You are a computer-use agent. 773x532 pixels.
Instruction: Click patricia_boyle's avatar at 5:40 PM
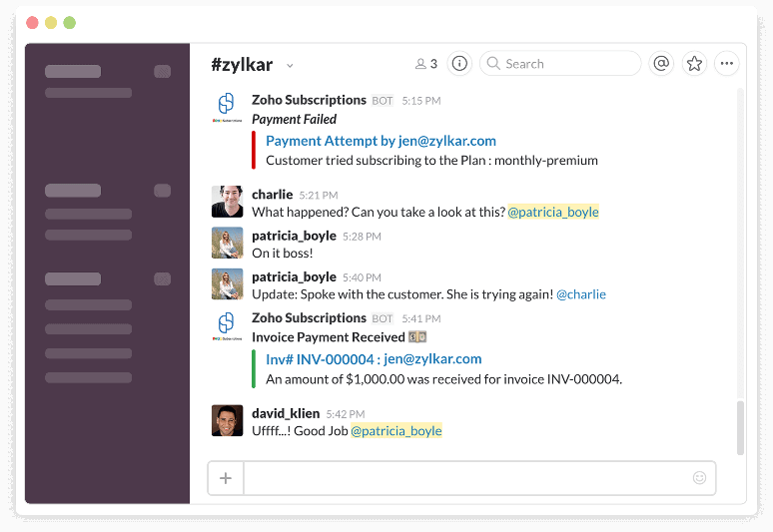click(x=228, y=283)
